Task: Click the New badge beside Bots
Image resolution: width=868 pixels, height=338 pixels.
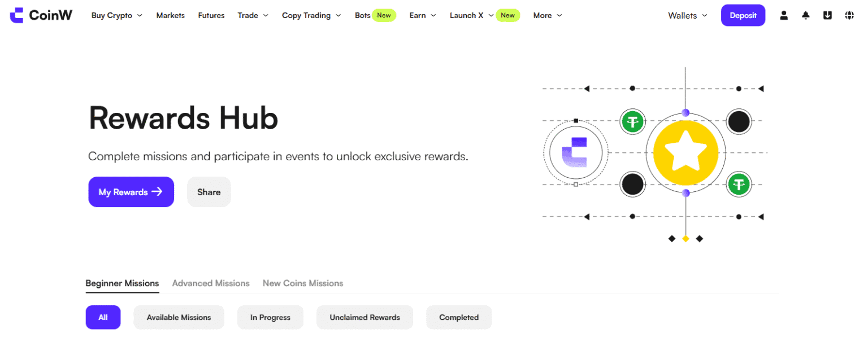Action: 384,15
